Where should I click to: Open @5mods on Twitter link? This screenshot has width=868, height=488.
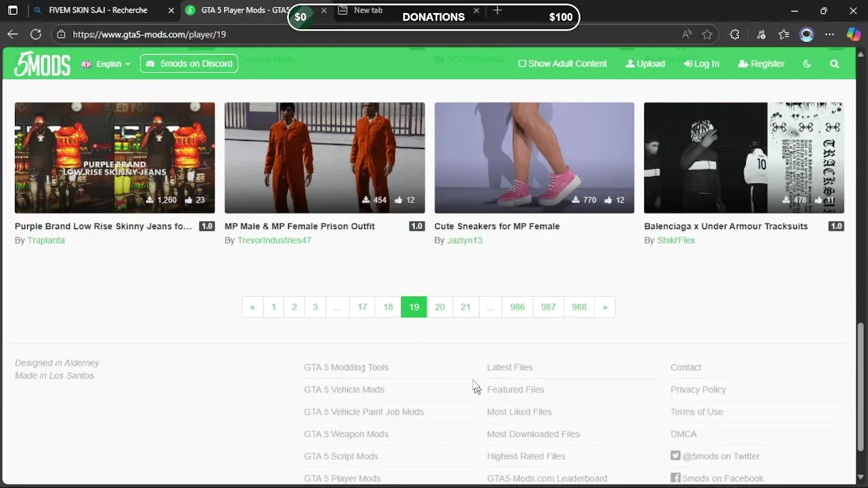coord(715,456)
